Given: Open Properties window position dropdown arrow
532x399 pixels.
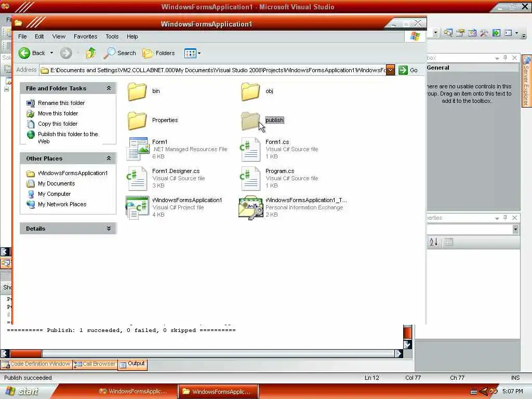Looking at the screenshot, I should [x=497, y=218].
